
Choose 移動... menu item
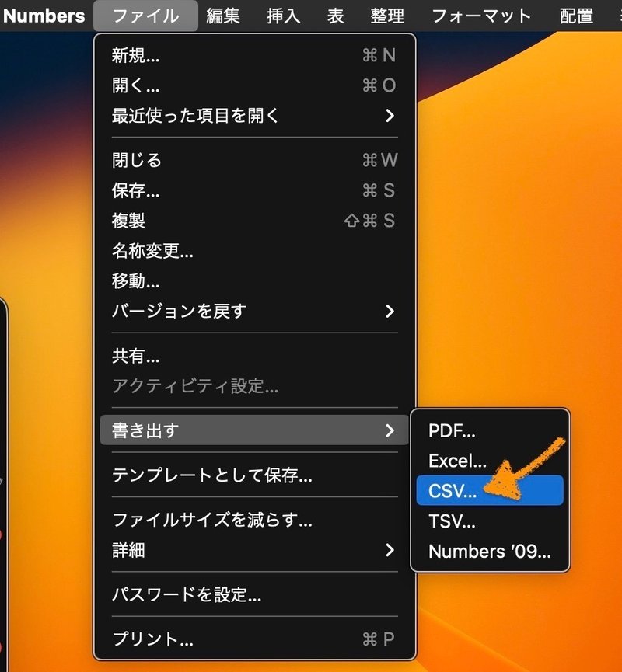click(254, 281)
